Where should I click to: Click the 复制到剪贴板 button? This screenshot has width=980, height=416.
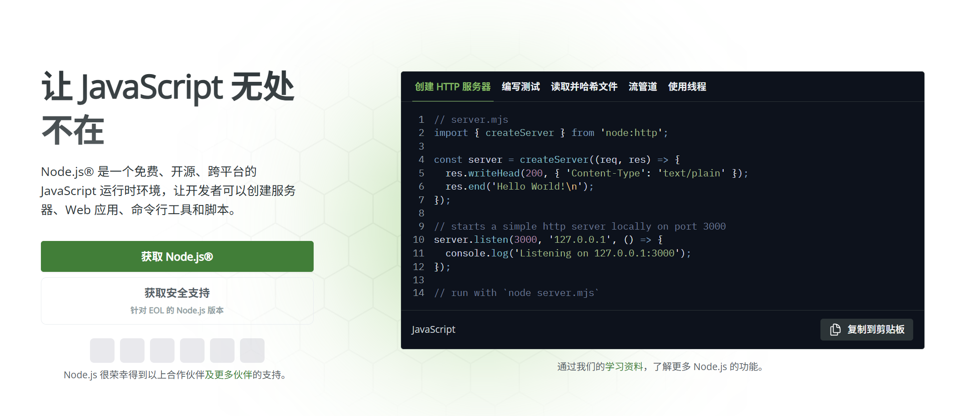[x=866, y=329]
